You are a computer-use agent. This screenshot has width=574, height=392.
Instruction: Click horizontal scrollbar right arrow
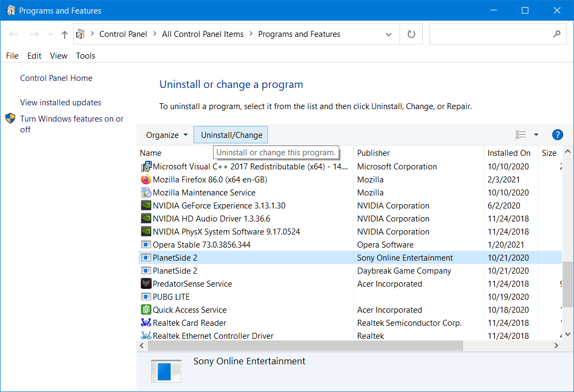pos(557,345)
